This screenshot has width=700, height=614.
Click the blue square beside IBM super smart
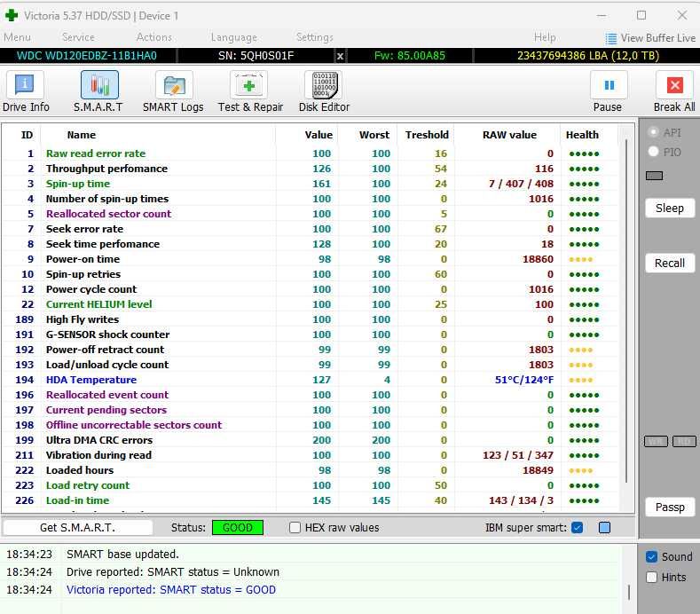click(604, 528)
